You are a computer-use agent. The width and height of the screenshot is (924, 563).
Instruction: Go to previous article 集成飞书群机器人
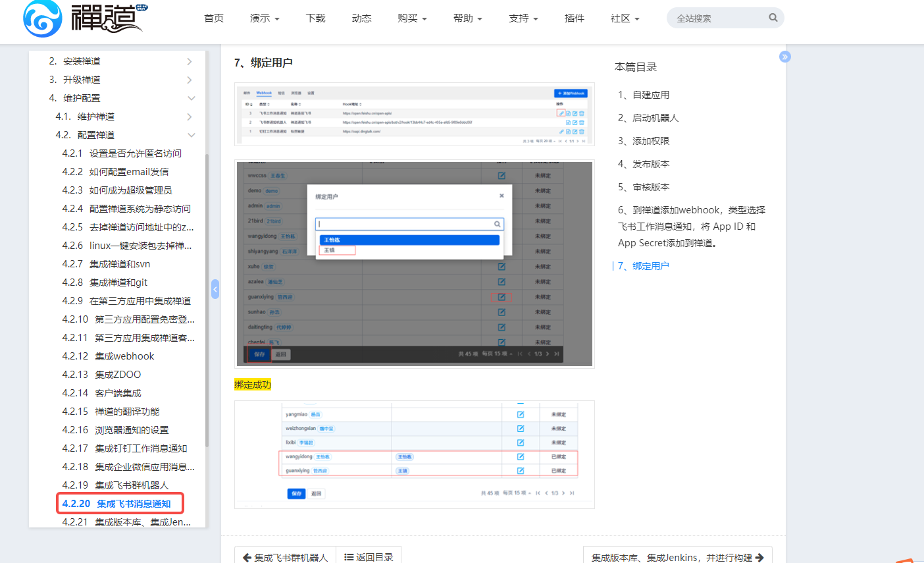(x=285, y=557)
